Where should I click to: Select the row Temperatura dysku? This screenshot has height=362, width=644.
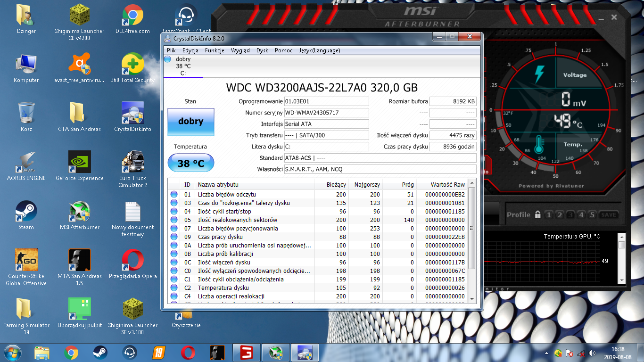pos(318,288)
